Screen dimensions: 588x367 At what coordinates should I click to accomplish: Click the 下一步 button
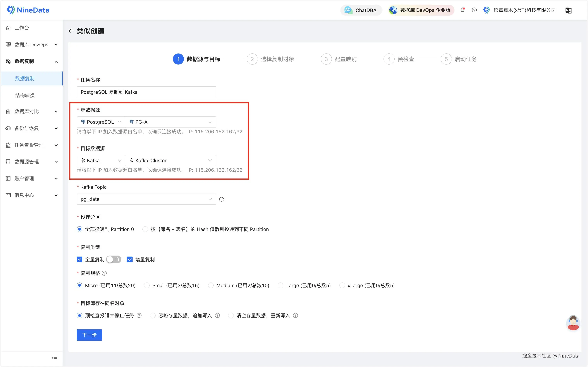point(89,335)
